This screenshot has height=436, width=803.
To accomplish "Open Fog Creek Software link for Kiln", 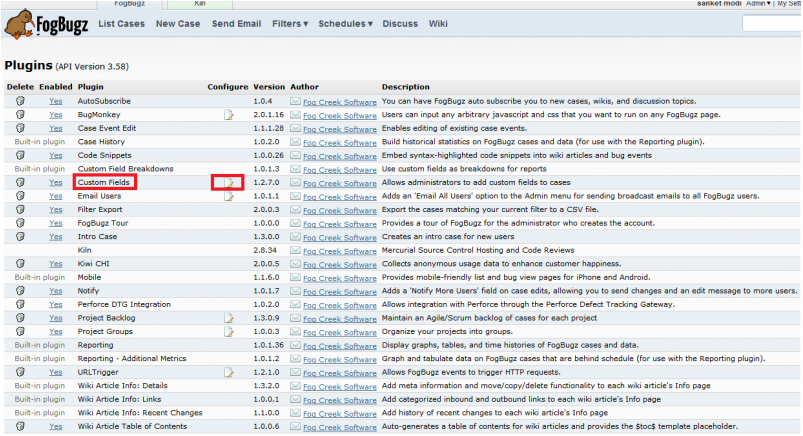I will 339,250.
